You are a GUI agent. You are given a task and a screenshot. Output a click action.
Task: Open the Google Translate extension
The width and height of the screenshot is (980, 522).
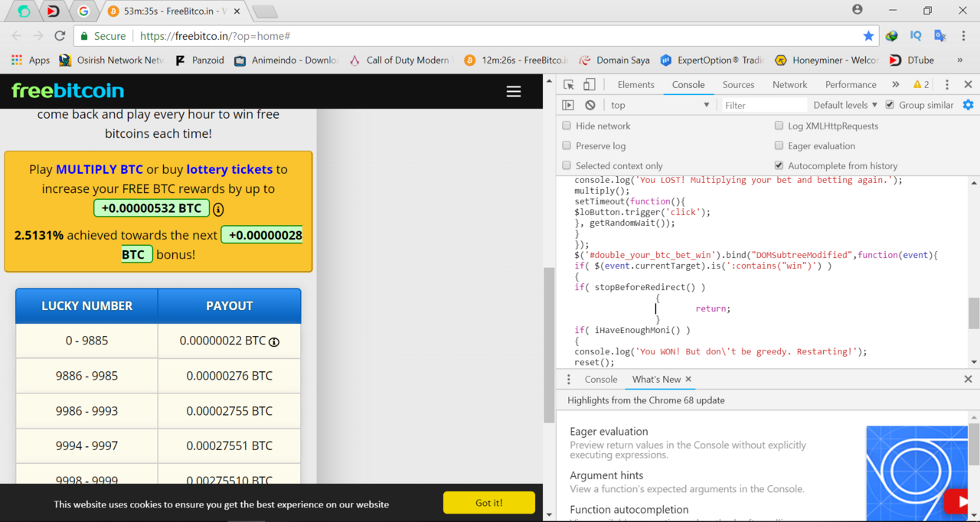coord(940,36)
